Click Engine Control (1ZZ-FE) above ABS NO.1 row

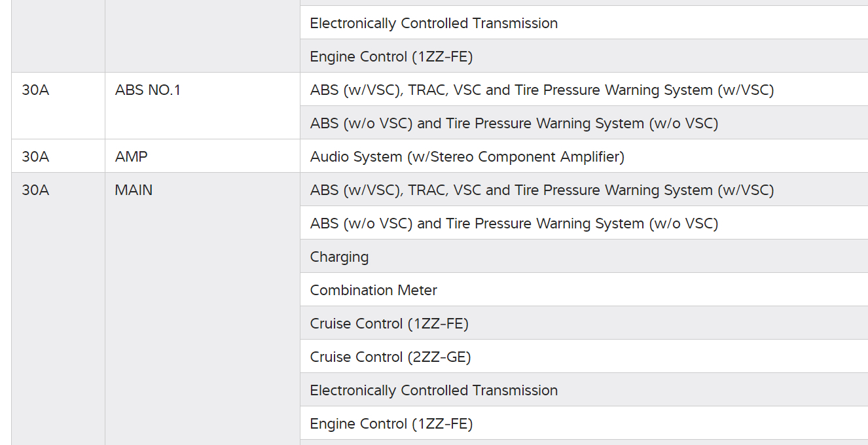point(391,57)
